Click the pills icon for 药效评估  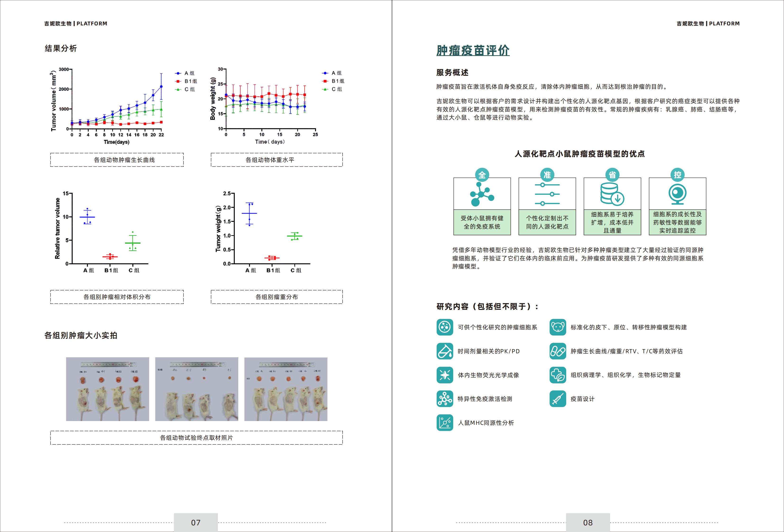[x=558, y=351]
